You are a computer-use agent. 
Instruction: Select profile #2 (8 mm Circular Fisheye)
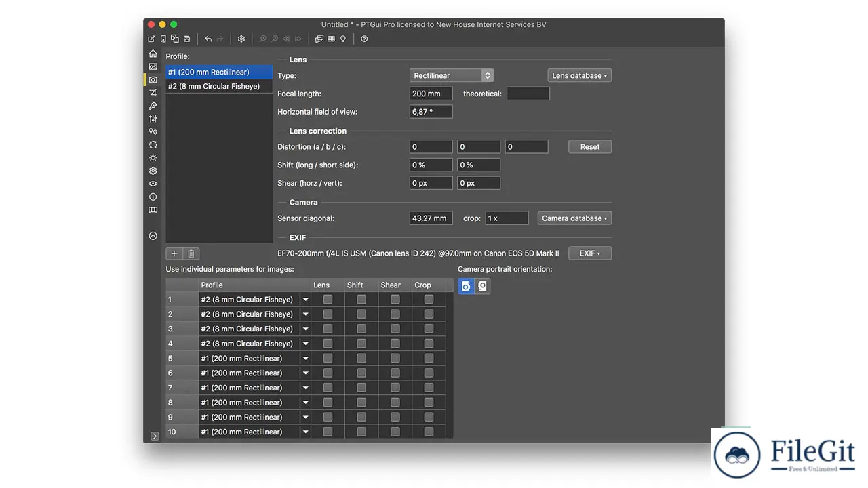pos(219,86)
